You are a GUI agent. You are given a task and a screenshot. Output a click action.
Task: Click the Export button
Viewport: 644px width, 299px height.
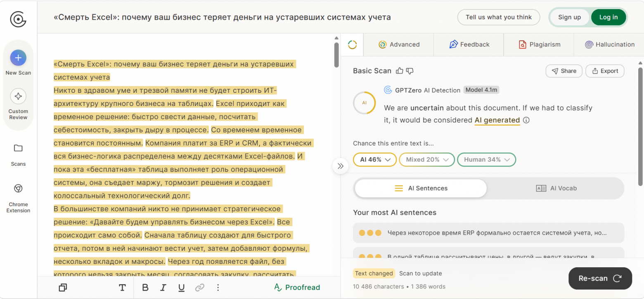pos(605,71)
